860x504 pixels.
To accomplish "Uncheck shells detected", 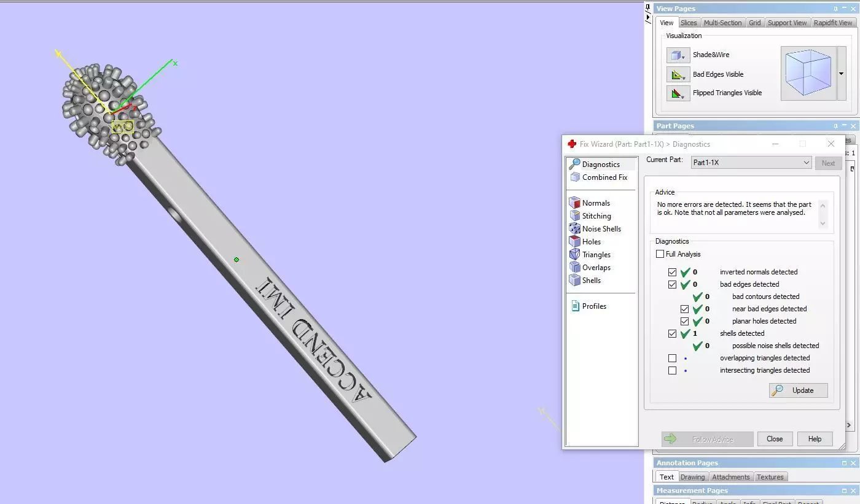I will pos(672,333).
